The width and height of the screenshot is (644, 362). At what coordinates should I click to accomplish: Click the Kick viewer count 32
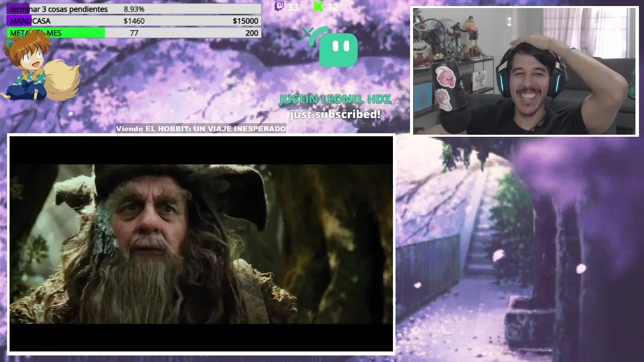(x=332, y=7)
